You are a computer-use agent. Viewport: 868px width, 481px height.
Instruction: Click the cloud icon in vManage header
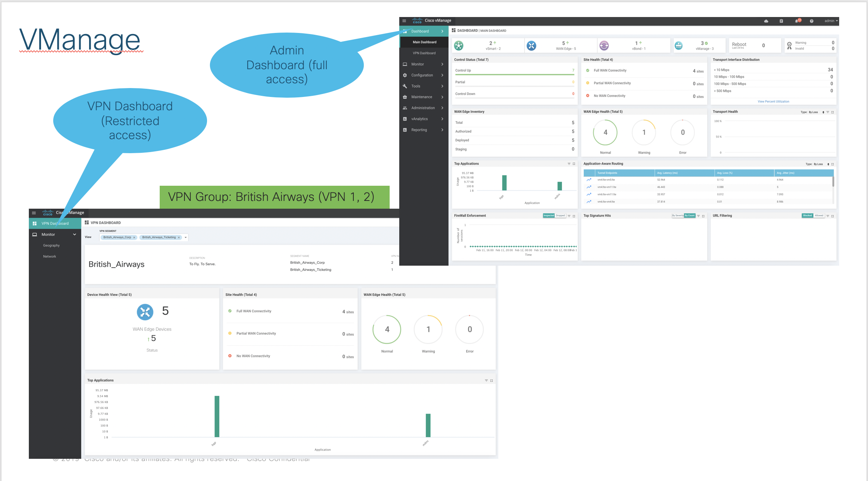click(x=766, y=21)
